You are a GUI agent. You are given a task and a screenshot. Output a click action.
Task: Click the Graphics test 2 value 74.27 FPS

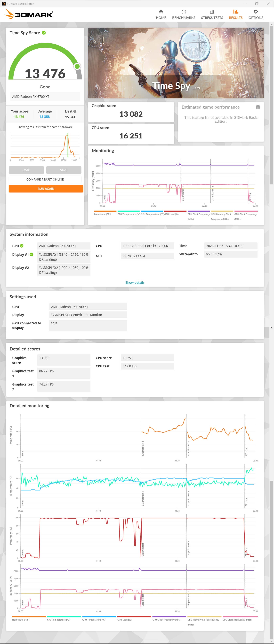[x=64, y=386]
